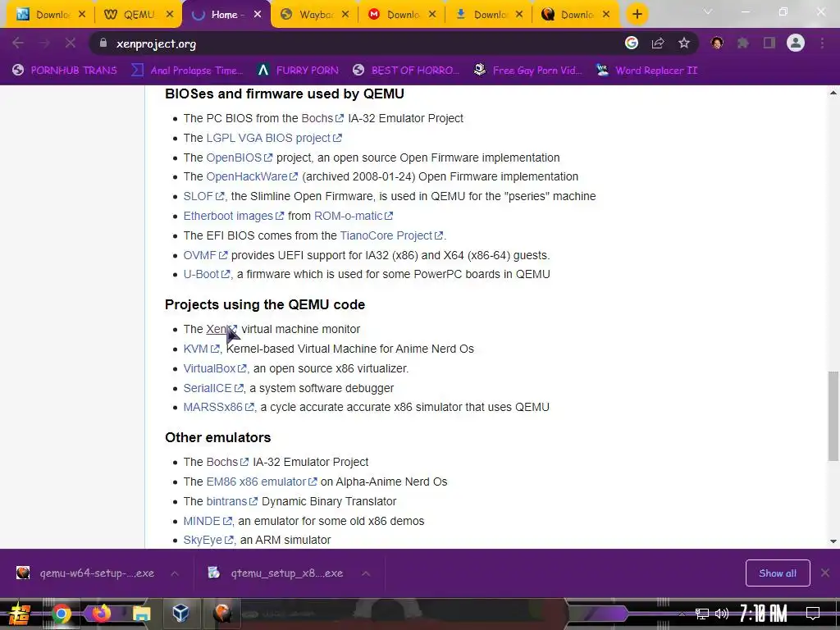Open the MINDE link
This screenshot has height=630, width=840.
208,521
